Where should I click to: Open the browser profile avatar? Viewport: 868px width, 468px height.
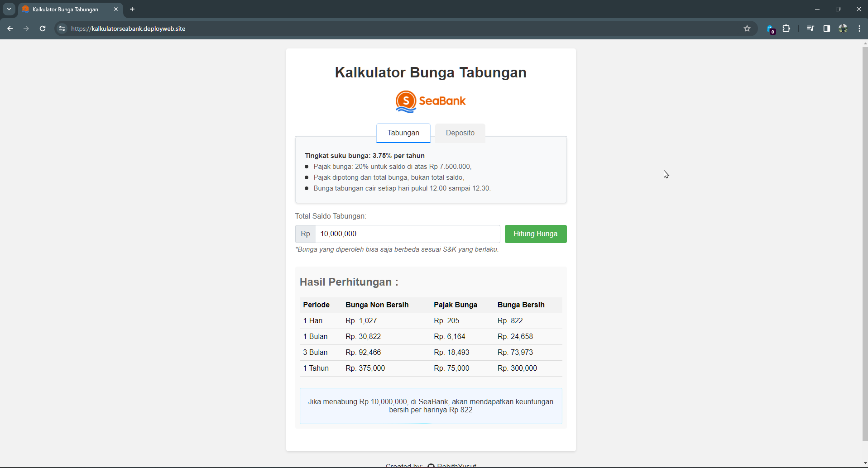(x=843, y=29)
